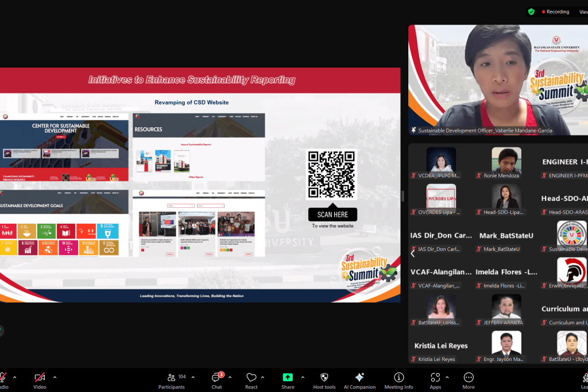Launch the AI Companion
Image resolution: width=588 pixels, height=392 pixels.
coord(359,378)
